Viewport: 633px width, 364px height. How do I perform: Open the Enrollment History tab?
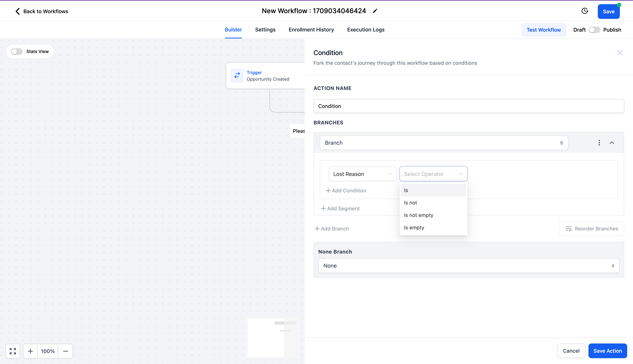point(311,30)
